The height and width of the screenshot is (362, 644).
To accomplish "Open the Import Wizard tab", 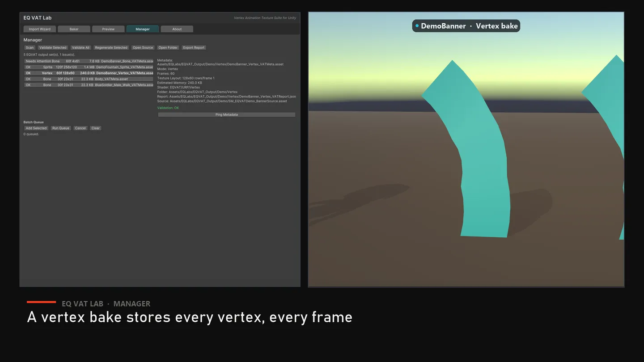I will point(40,29).
